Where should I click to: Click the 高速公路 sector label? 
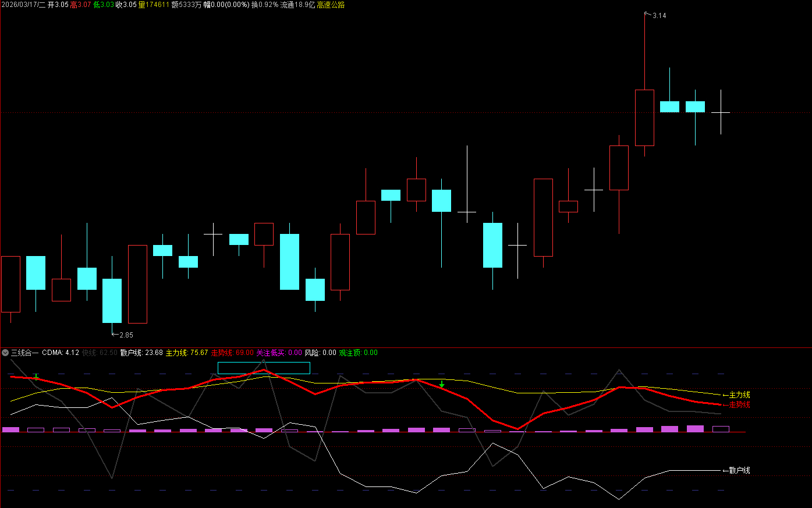[x=331, y=5]
